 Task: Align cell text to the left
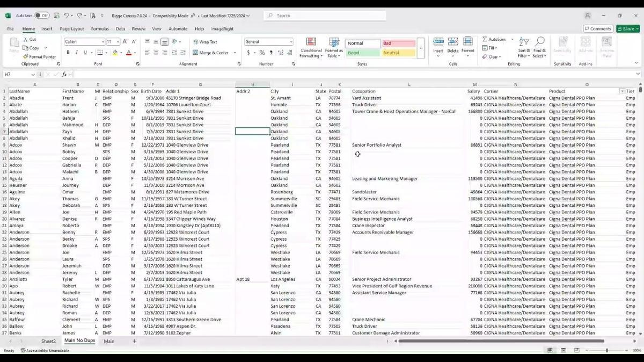147,53
